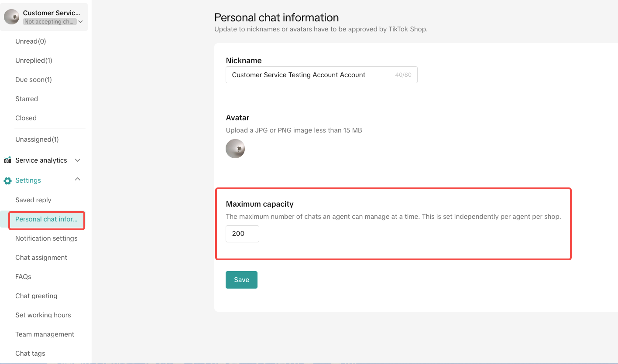Go to Chat assignment settings
Image resolution: width=618 pixels, height=364 pixels.
pos(41,258)
